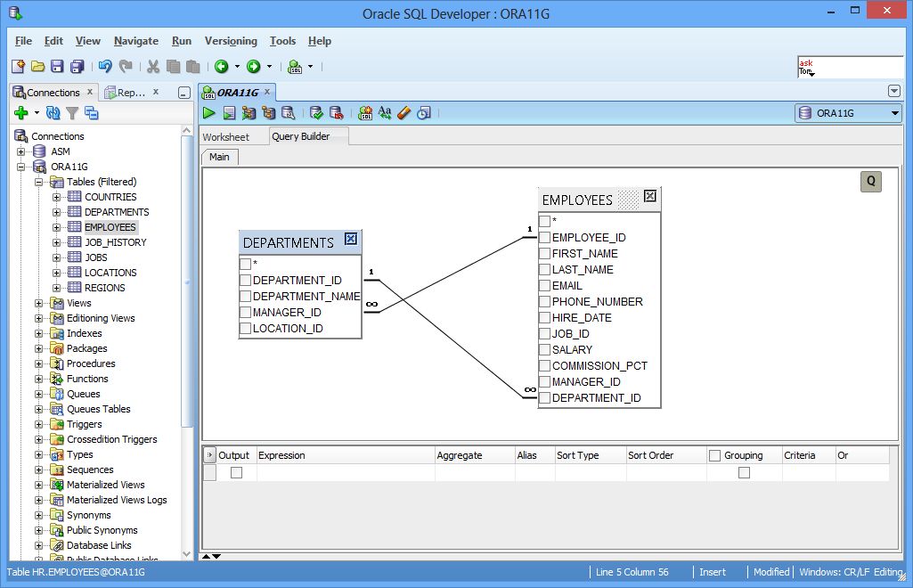Open a SQL Worksheet from the main toolbar
Screen dimensions: 913x588
295,66
